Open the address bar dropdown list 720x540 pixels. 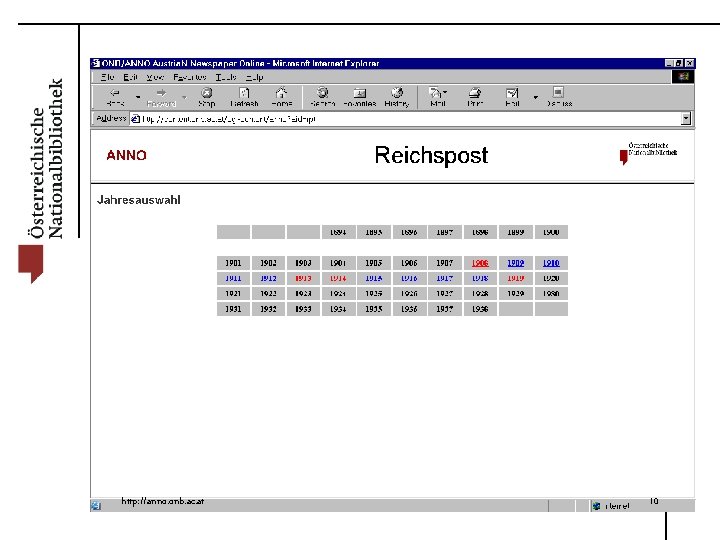[686, 119]
